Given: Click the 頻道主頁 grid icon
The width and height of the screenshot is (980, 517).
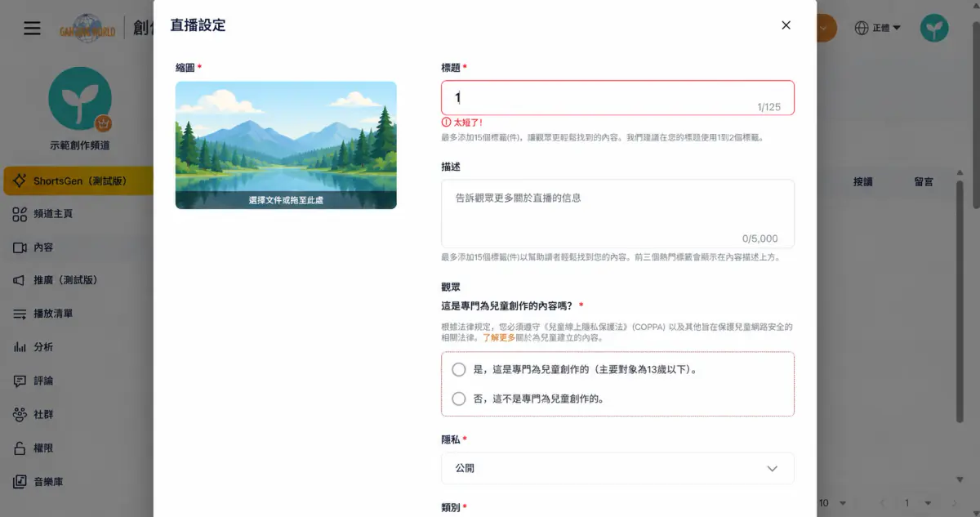Looking at the screenshot, I should 20,214.
